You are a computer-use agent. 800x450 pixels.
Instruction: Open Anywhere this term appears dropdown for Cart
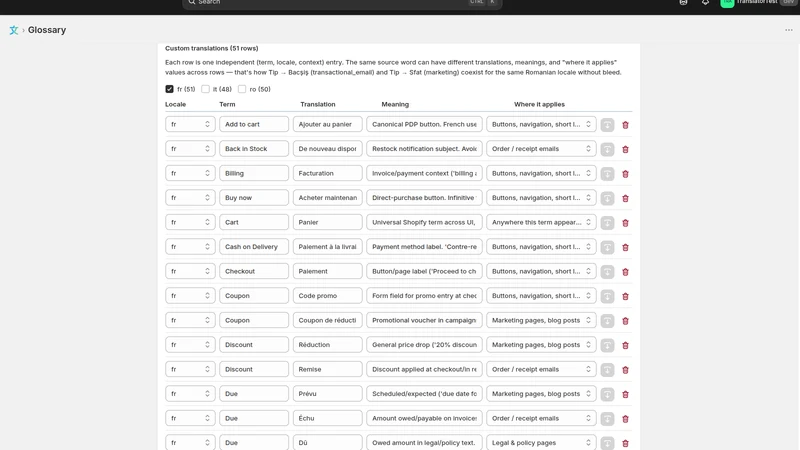point(541,222)
